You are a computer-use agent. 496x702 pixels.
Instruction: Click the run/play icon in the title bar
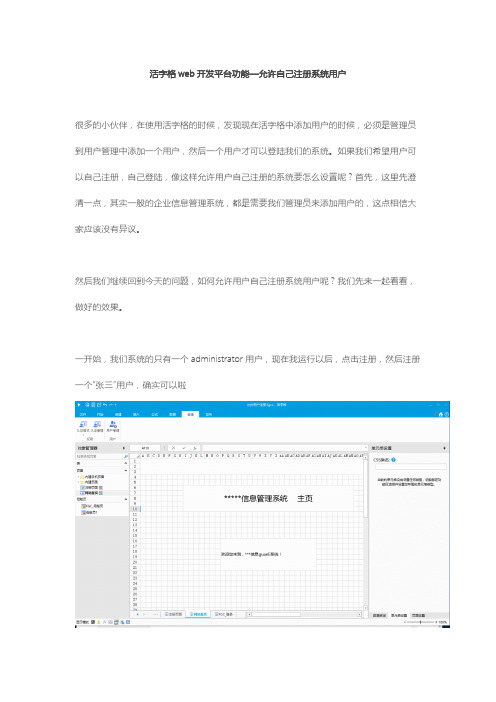79,405
